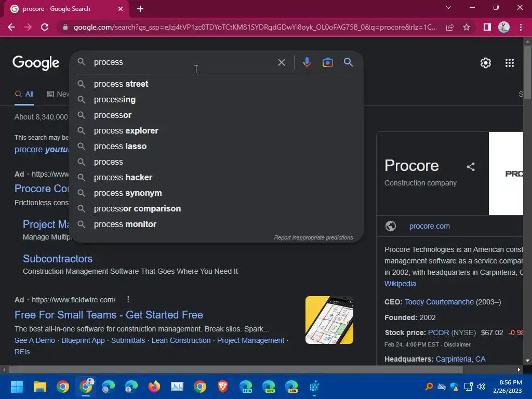Open Edge Dev from taskbar
This screenshot has width=532, height=399.
click(269, 387)
